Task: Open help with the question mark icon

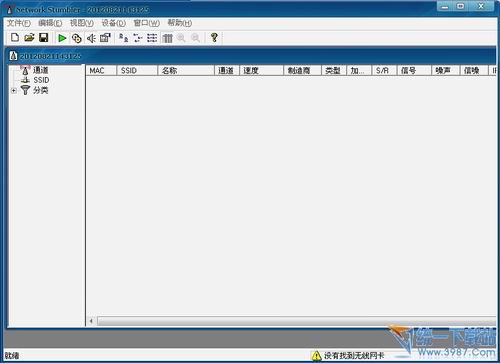Action: (x=214, y=37)
